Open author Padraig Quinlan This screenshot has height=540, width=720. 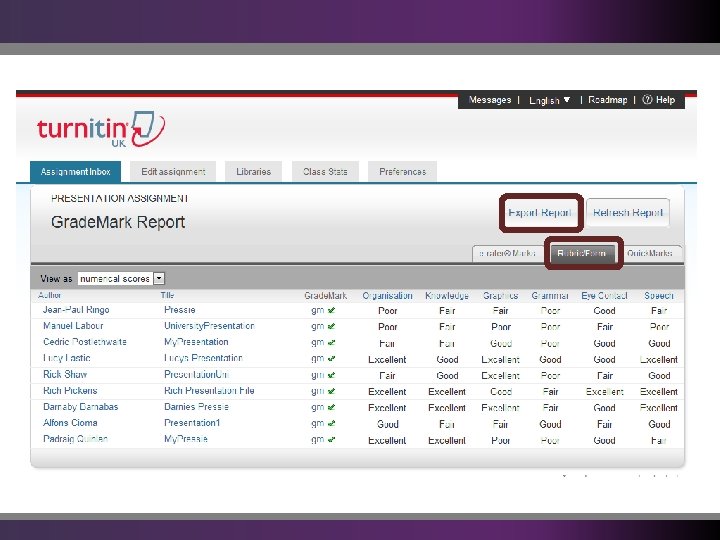pos(75,439)
